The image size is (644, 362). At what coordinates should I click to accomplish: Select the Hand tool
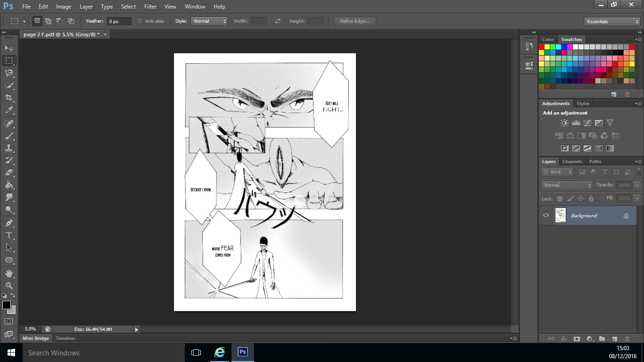[x=9, y=273]
